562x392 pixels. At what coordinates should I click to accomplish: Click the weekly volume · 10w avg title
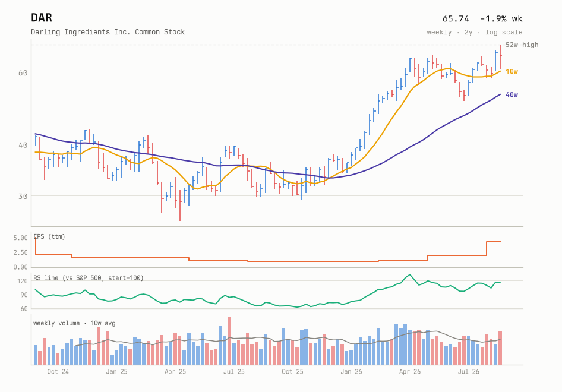(x=74, y=323)
